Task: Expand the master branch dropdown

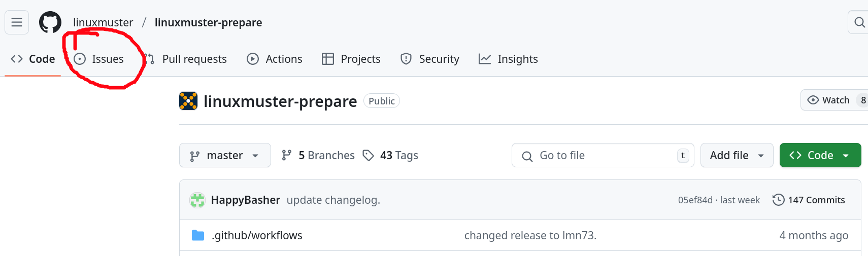Action: click(225, 155)
